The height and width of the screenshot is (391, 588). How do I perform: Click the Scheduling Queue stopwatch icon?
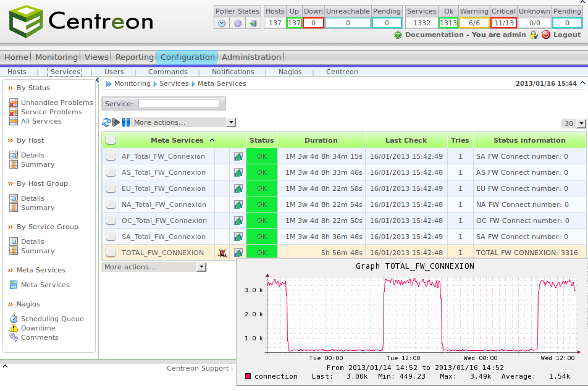(x=14, y=319)
